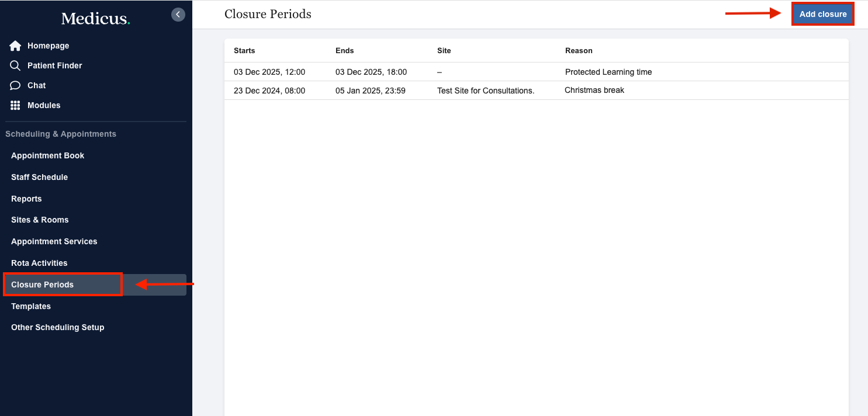
Task: Open Appointment Book in sidebar
Action: tap(47, 155)
